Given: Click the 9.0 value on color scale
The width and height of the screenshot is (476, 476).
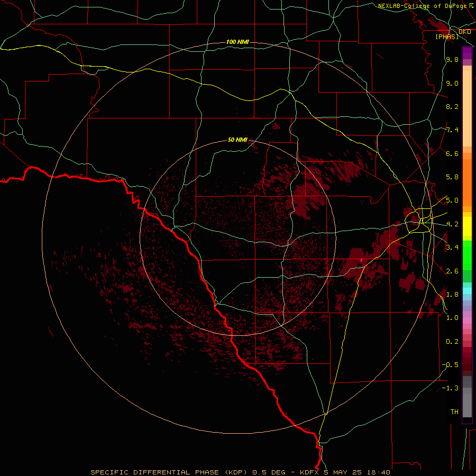Looking at the screenshot, I should (452, 83).
